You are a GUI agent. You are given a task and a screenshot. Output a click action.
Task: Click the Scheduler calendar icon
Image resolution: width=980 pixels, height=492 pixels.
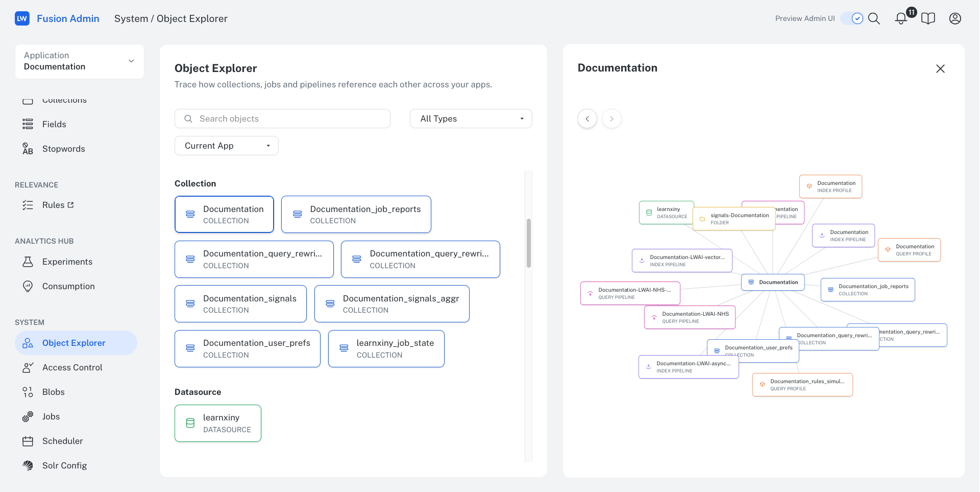(x=28, y=441)
